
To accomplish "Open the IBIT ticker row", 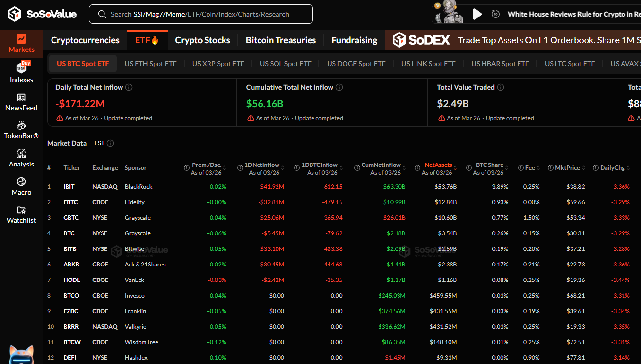I will click(69, 187).
